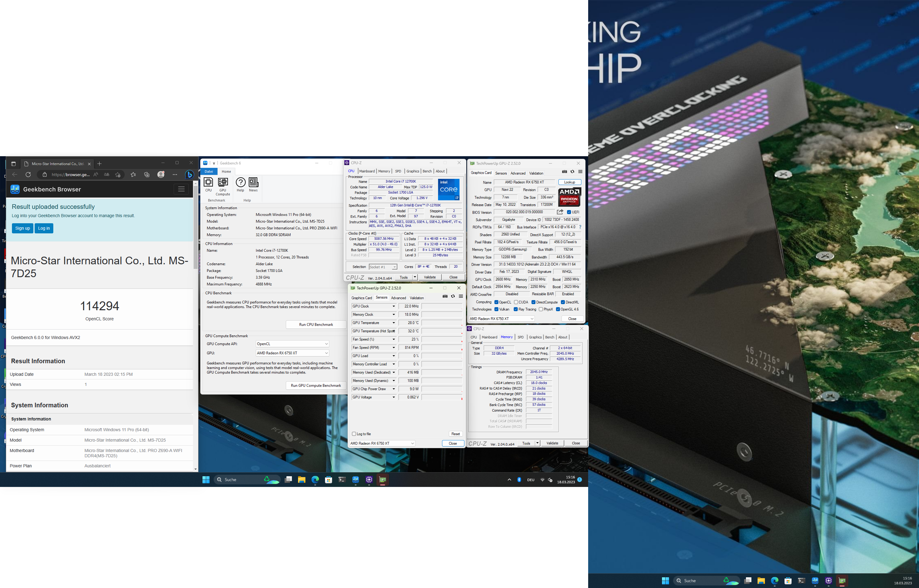Switch to Bench tab in CPU-Z CPU window
The height and width of the screenshot is (588, 919).
pyautogui.click(x=427, y=171)
